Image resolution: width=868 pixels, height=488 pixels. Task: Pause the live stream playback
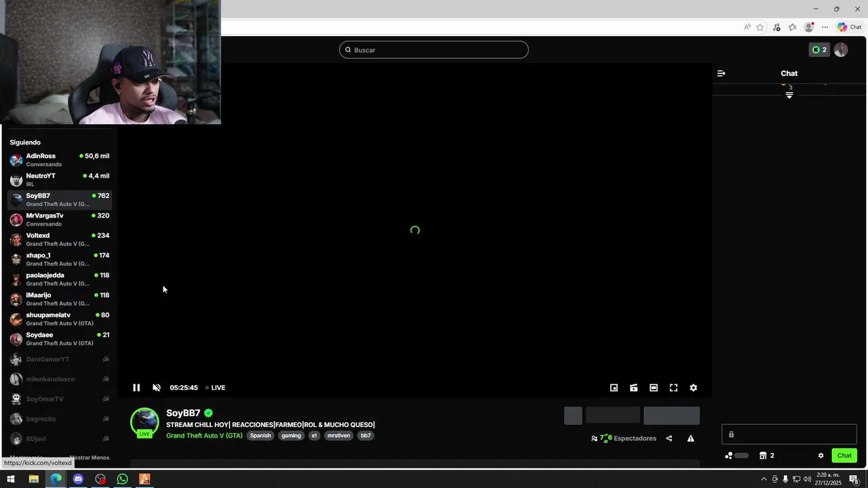point(136,388)
